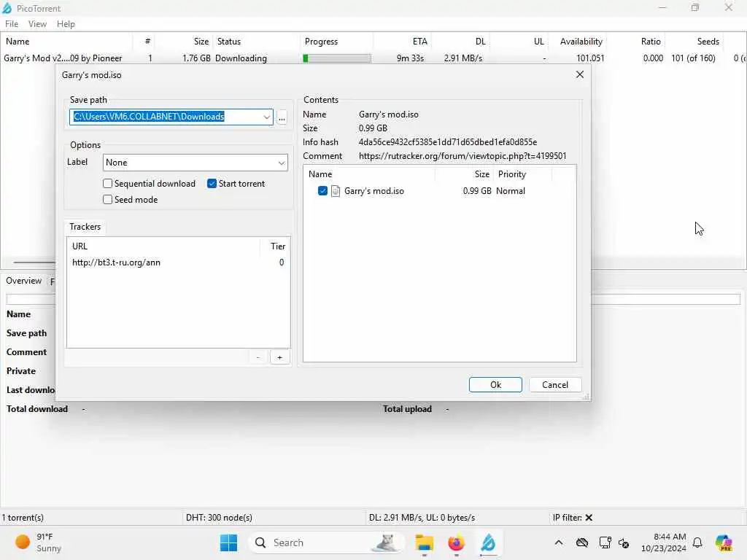Screen dimensions: 747x560
Task: Open File Explorer from the taskbar
Action: (424, 542)
